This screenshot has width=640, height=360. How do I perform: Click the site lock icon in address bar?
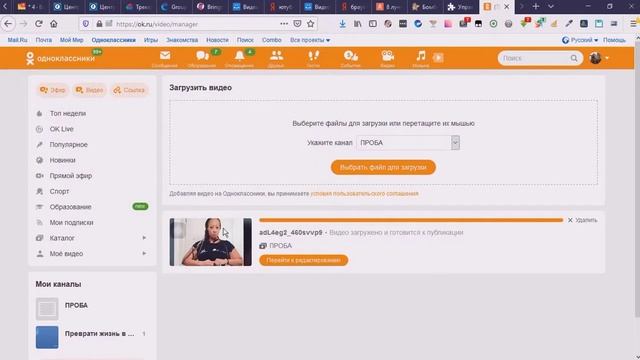(99, 24)
